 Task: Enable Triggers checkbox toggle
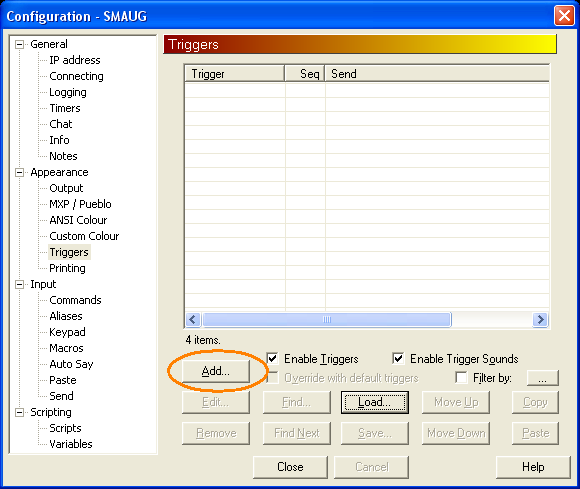[x=273, y=358]
